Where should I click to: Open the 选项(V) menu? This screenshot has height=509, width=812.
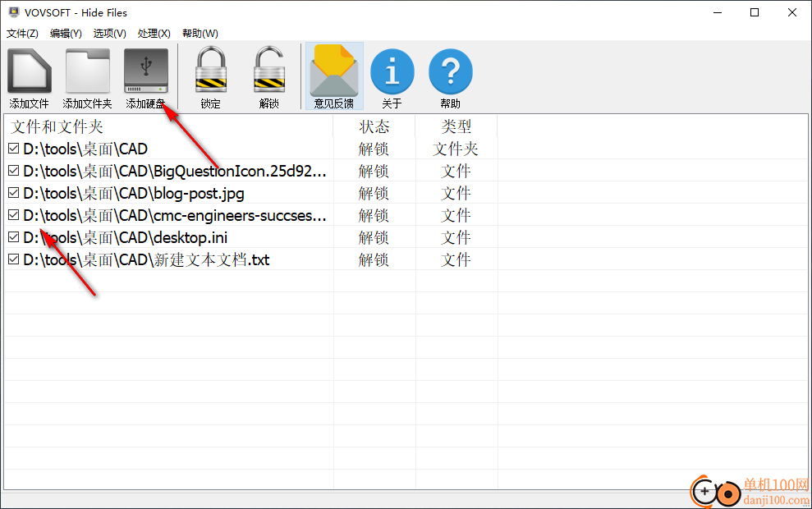tap(110, 33)
